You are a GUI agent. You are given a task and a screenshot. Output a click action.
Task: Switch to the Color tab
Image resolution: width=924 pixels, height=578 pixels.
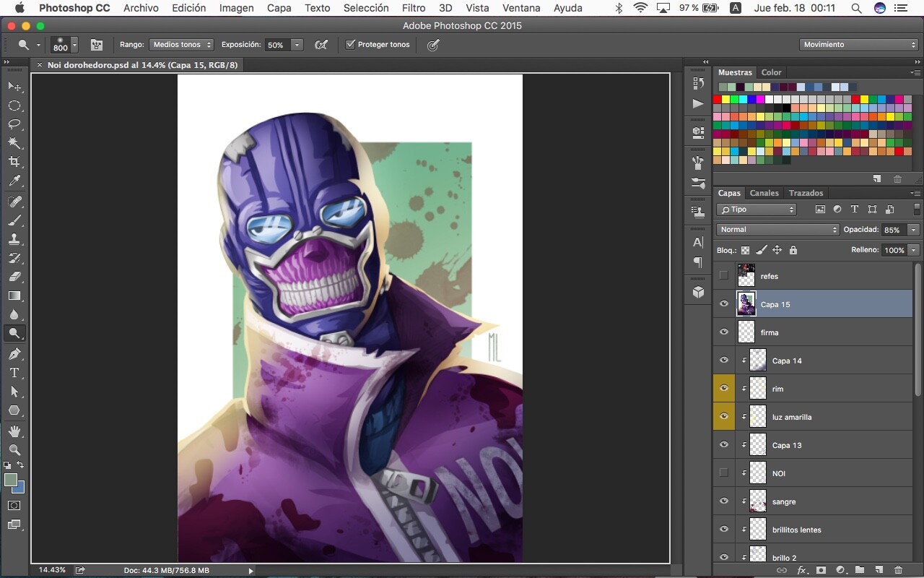[x=771, y=72]
